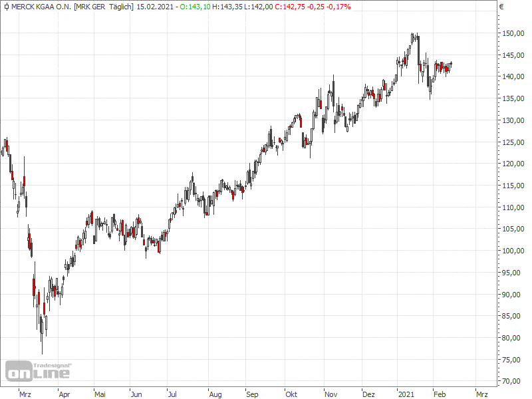Click the 125,00 price axis label
Viewport: 532px width, 399px height.
pos(513,142)
